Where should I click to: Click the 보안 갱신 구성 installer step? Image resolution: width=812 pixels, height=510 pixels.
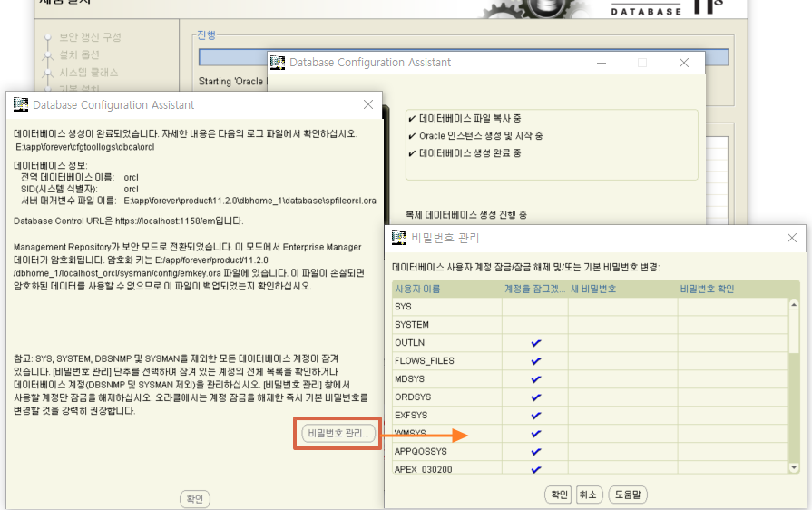[90, 37]
